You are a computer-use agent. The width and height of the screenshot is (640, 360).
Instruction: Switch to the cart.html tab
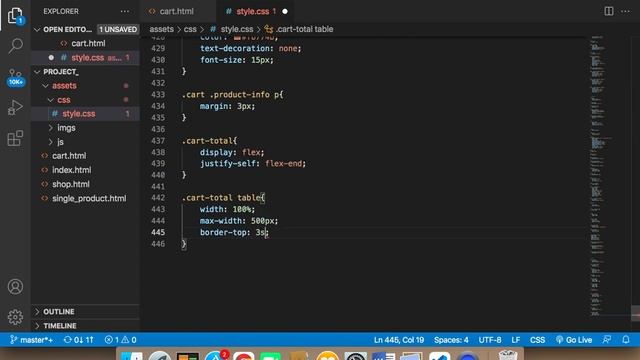point(176,11)
